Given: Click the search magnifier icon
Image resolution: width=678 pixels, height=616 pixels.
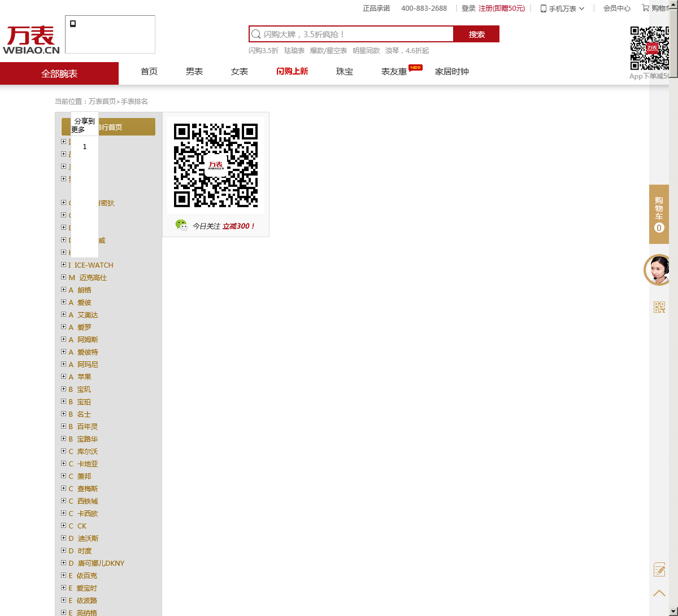Looking at the screenshot, I should click(x=256, y=34).
